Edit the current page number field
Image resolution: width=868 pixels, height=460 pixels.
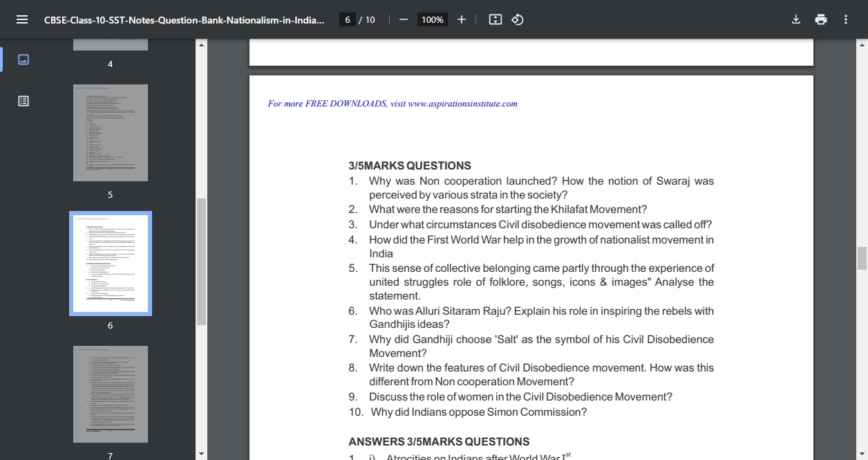point(348,19)
